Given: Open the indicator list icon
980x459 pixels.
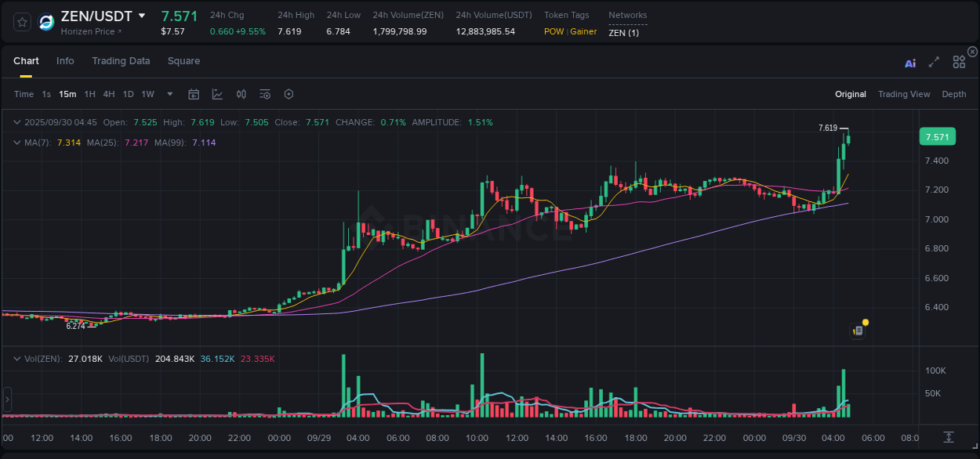Looking at the screenshot, I should 264,93.
